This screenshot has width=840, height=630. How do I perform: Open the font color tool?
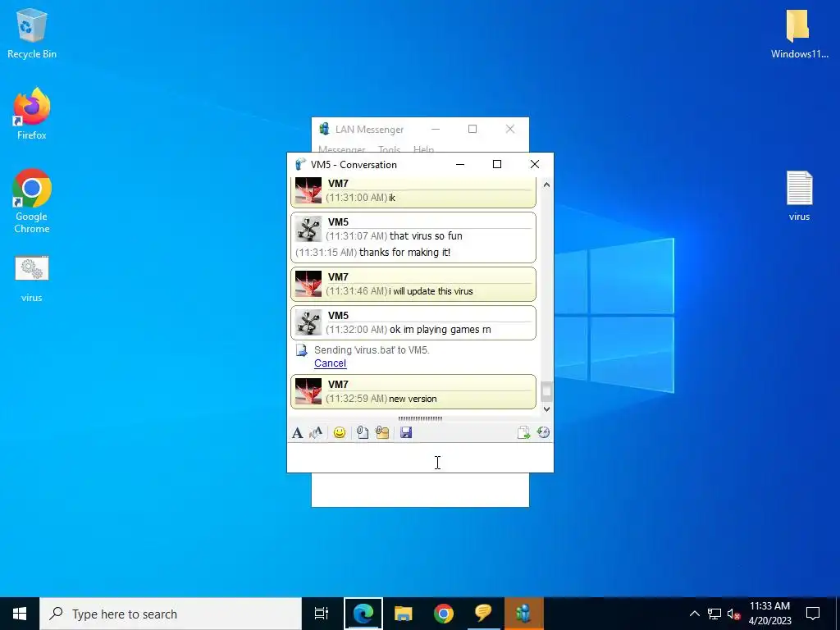coord(316,433)
